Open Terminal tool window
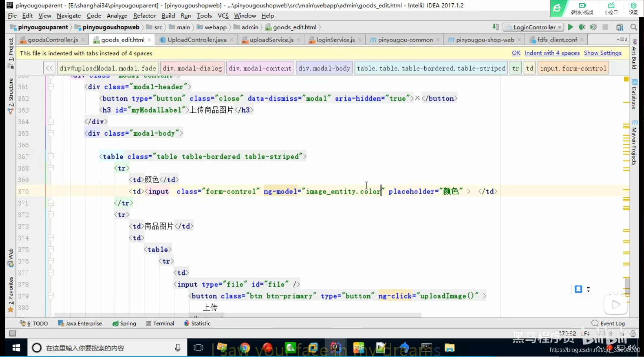The width and height of the screenshot is (644, 357). [160, 323]
